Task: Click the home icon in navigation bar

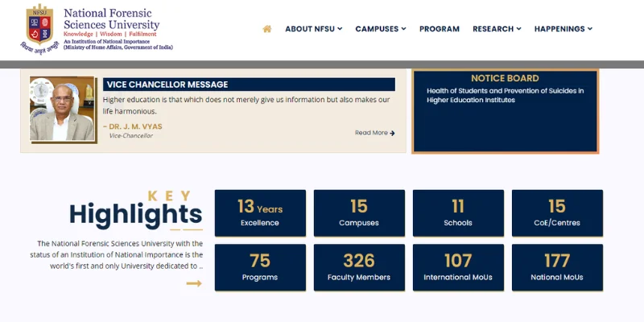Action: (x=266, y=29)
